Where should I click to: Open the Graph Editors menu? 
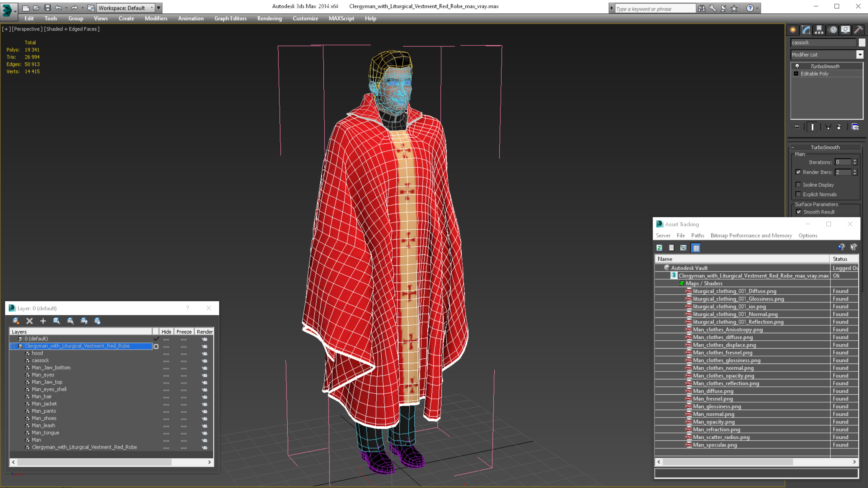tap(231, 18)
